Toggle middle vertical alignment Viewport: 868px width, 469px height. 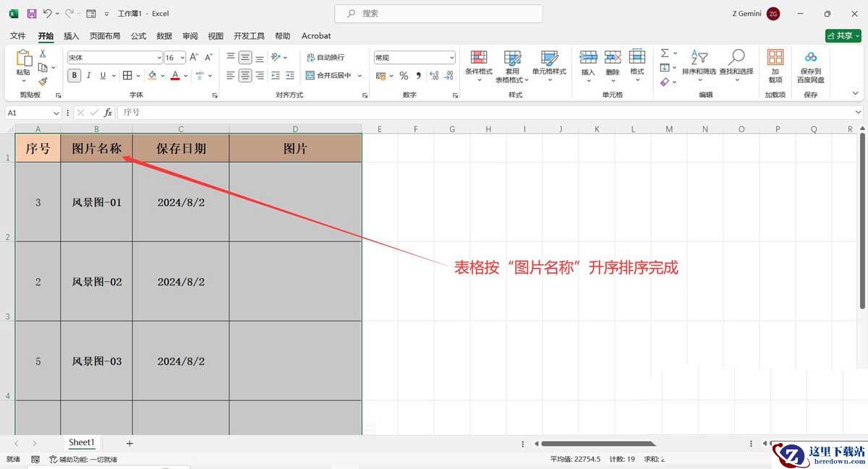point(245,57)
